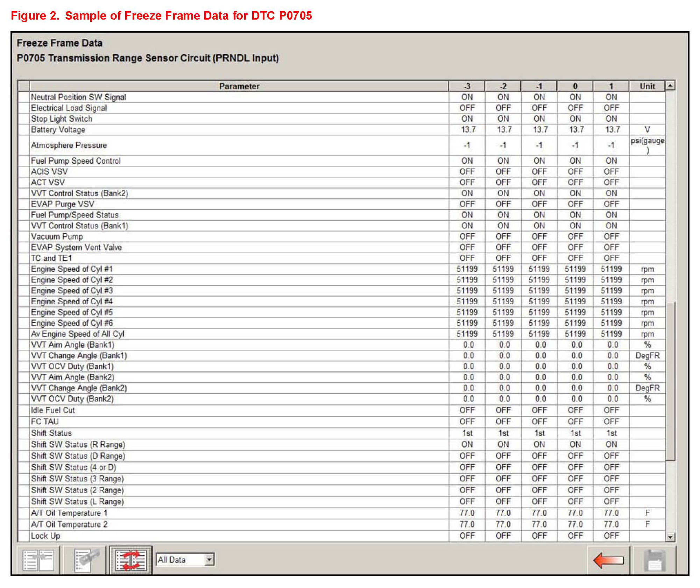Screen dimensions: 700x588
Task: Select the A/T Oil Temperature 1 row
Action: click(69, 513)
